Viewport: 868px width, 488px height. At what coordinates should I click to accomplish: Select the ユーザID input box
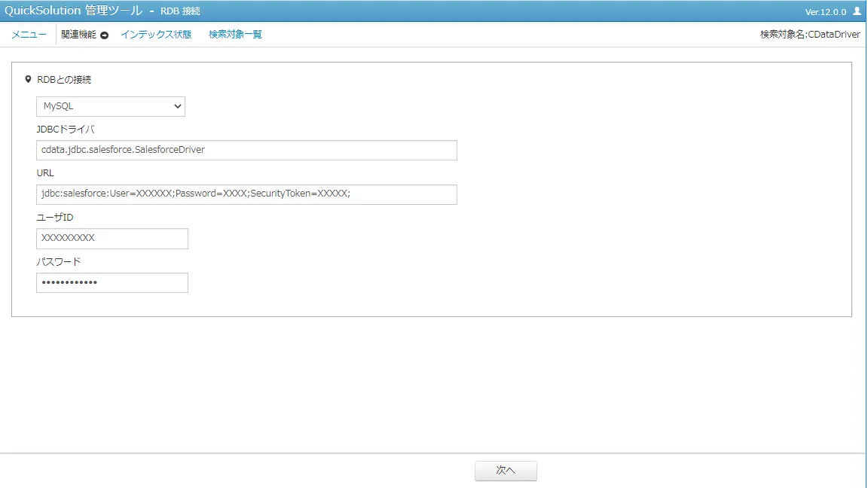pyautogui.click(x=112, y=239)
